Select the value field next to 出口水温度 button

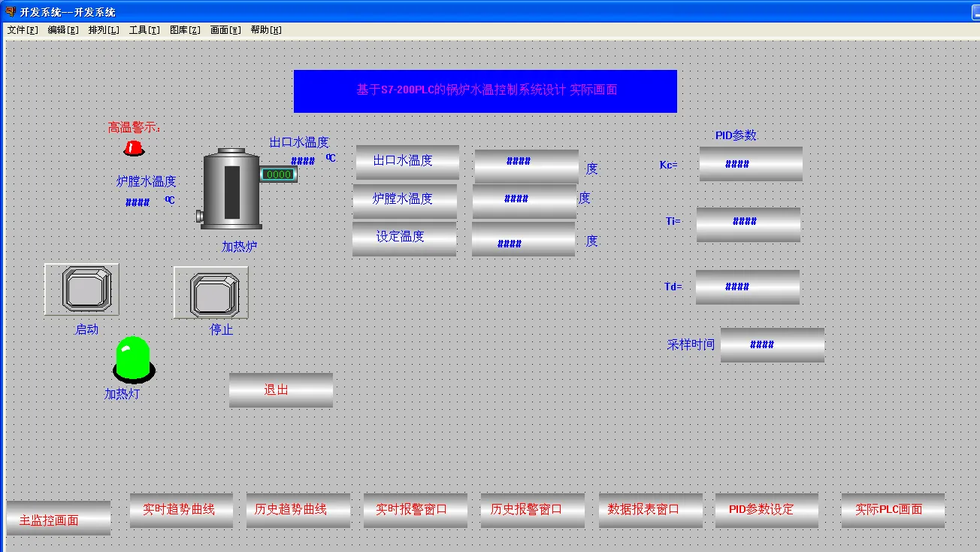click(x=527, y=166)
